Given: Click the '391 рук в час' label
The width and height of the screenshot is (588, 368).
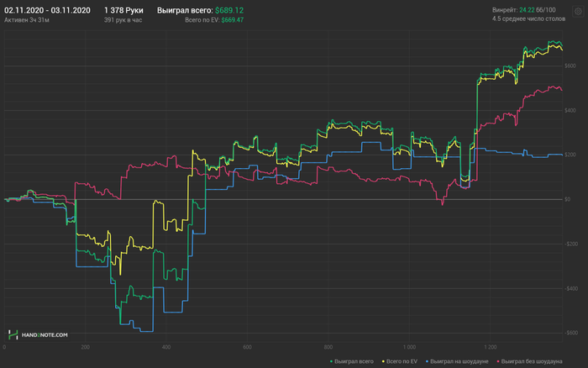Looking at the screenshot, I should [x=123, y=20].
